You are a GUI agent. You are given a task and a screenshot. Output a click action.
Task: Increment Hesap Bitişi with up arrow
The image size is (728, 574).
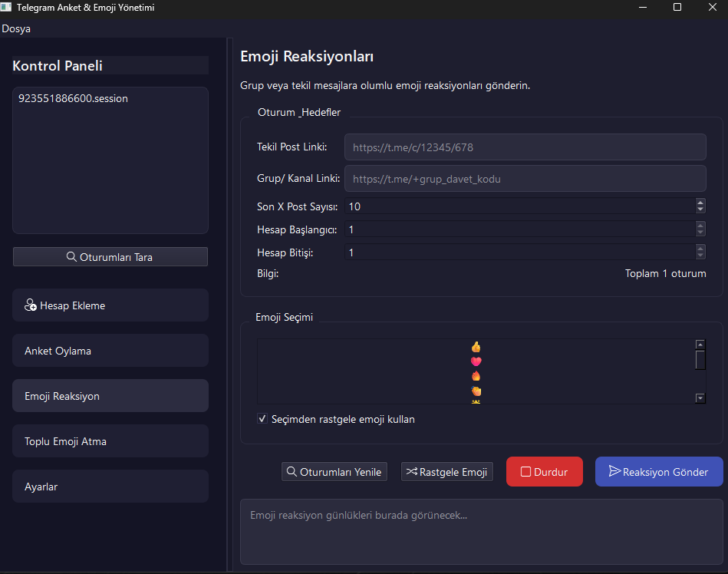[x=700, y=249]
